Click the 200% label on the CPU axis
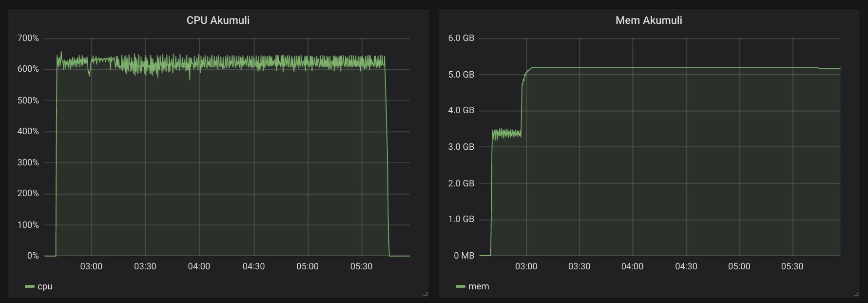Image resolution: width=868 pixels, height=303 pixels. (x=28, y=193)
